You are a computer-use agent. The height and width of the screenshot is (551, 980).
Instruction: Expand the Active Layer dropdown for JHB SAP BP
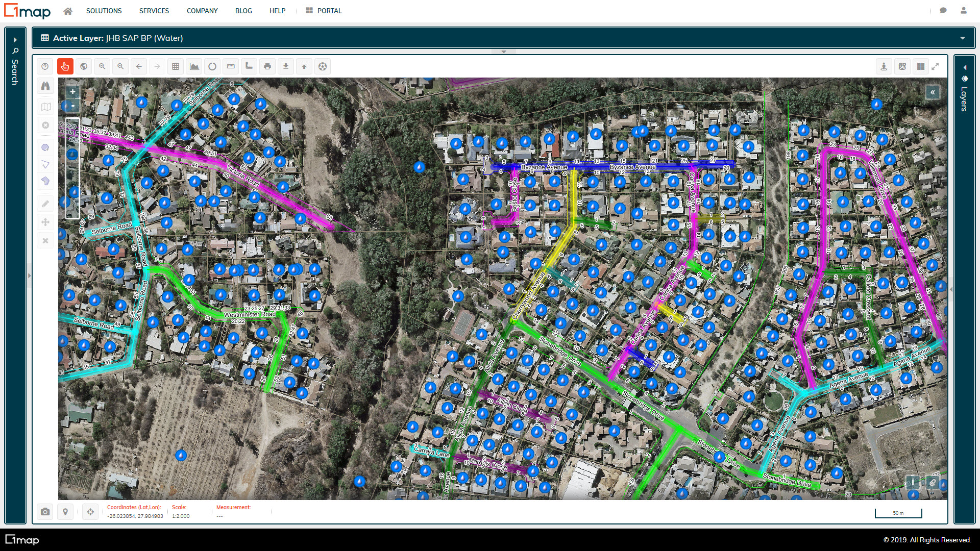[965, 38]
